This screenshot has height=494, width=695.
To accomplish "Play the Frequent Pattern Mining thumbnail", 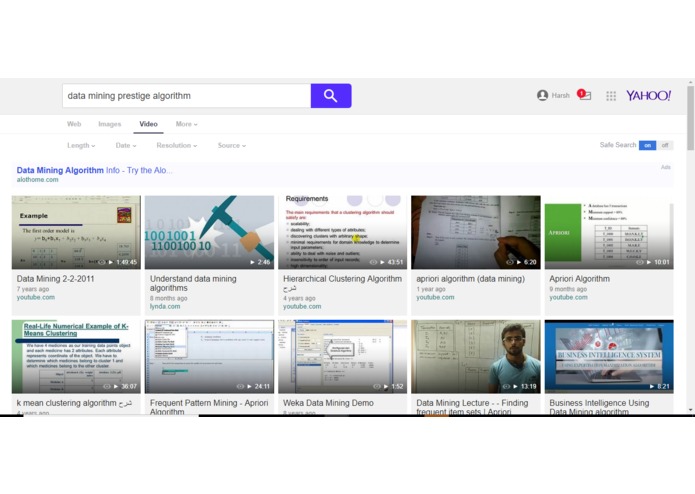I will tap(209, 356).
